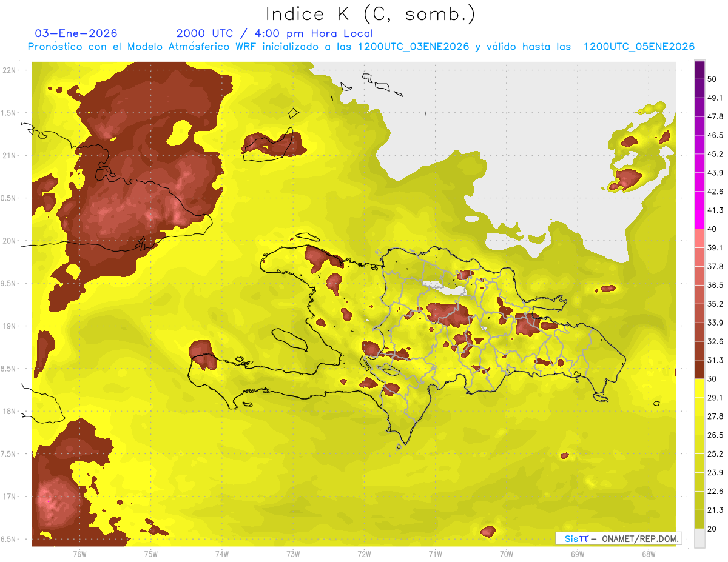This screenshot has width=728, height=562.
Task: Click the latitude label '21N'
Action: pyautogui.click(x=10, y=156)
